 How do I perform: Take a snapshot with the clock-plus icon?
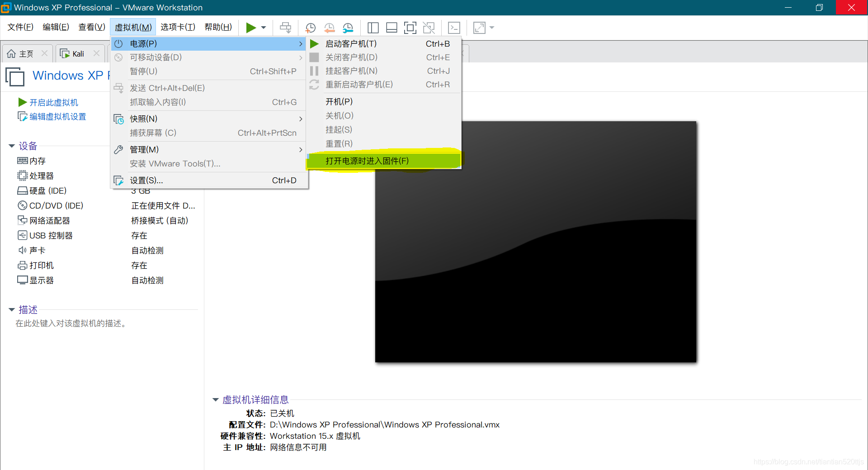(x=310, y=28)
